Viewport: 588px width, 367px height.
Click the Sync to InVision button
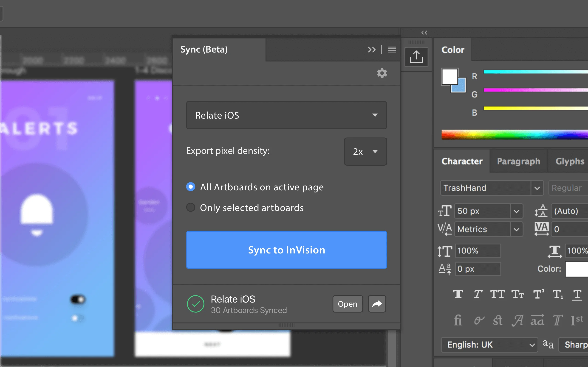tap(286, 250)
